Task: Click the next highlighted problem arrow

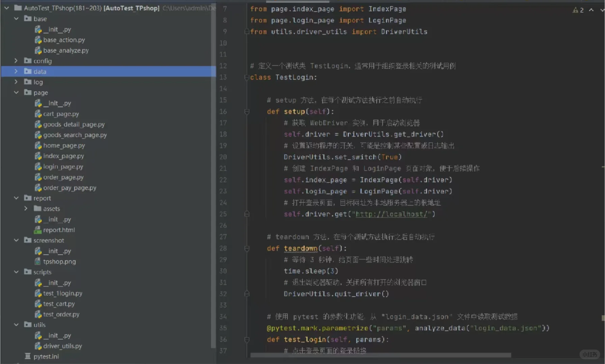Action: (x=602, y=10)
